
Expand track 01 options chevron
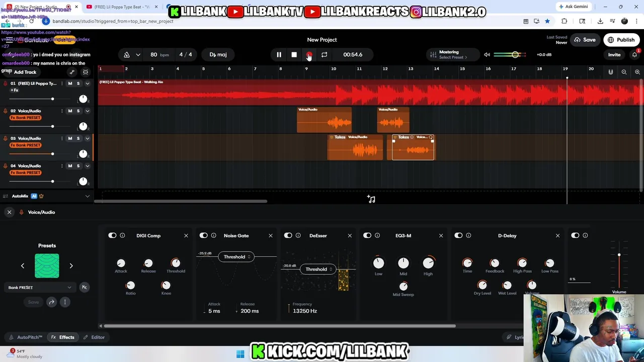pos(87,83)
